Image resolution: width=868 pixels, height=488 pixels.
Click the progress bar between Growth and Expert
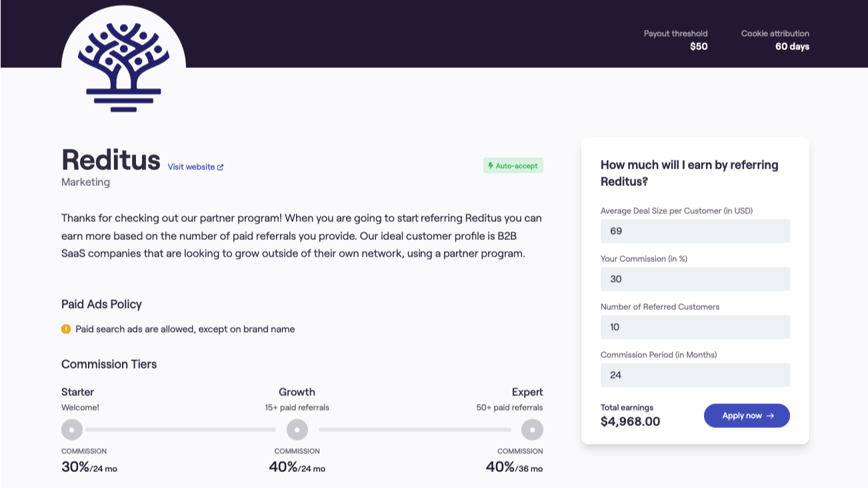(x=415, y=429)
